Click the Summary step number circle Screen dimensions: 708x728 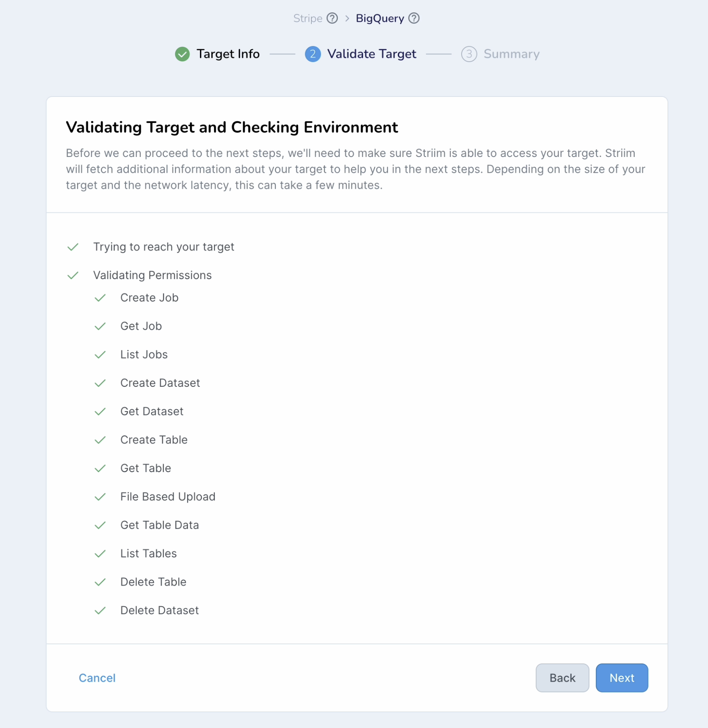click(469, 54)
